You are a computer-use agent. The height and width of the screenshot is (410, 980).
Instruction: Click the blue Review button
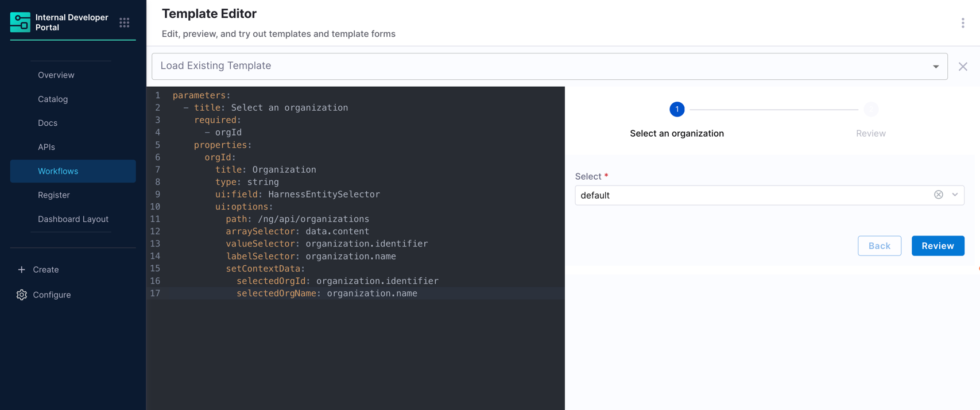click(938, 246)
